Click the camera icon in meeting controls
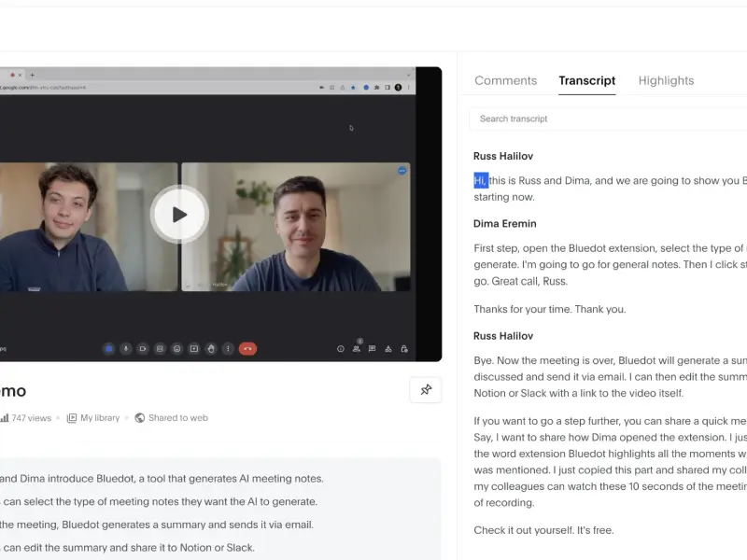This screenshot has height=560, width=747. point(143,349)
